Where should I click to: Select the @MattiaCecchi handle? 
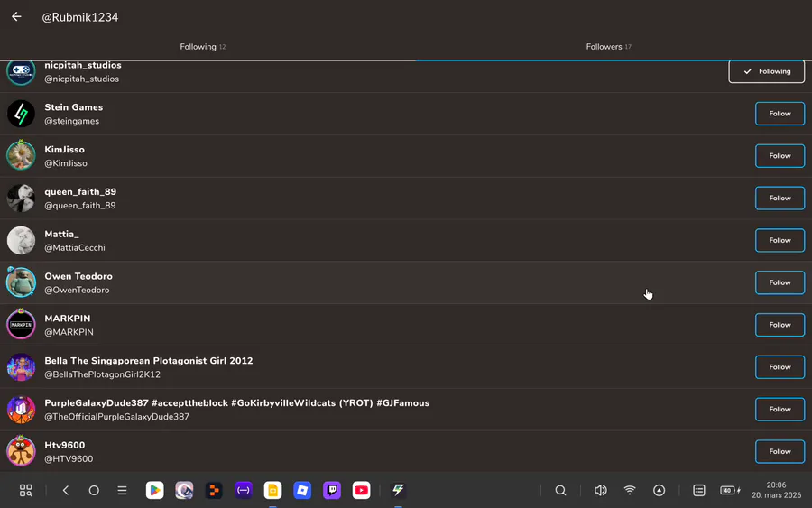(x=75, y=247)
